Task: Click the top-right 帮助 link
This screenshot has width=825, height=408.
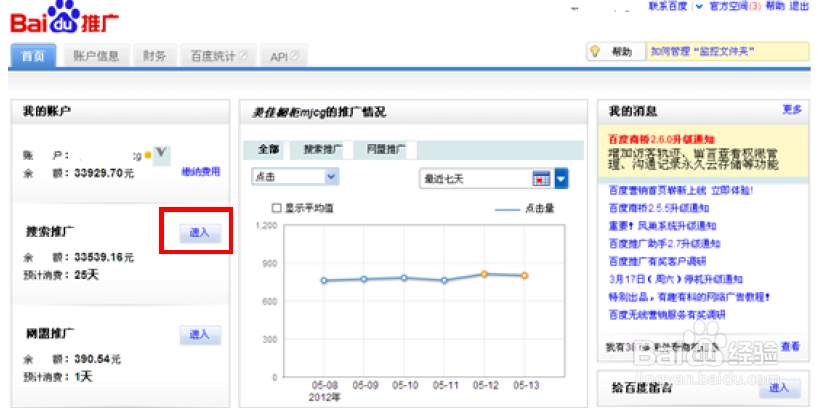Action: click(774, 6)
